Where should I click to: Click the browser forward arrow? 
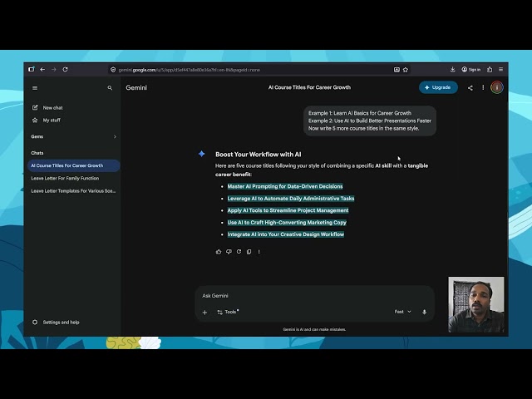(x=53, y=70)
